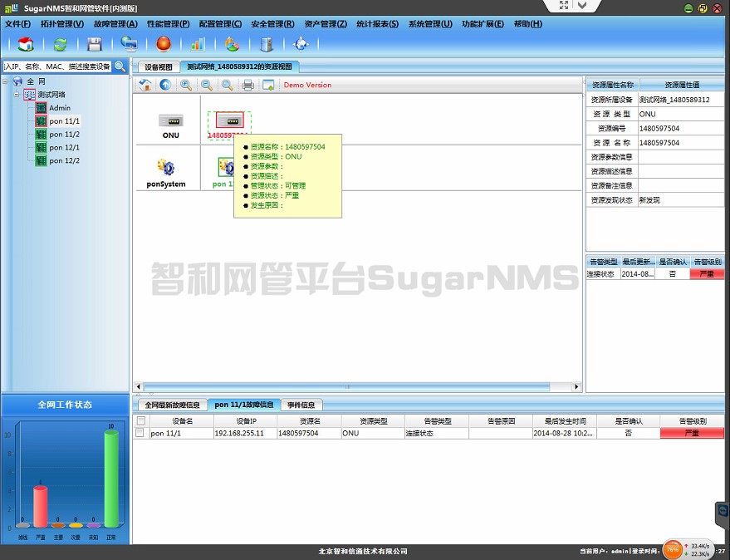Open the 配置管理(C) menu
Viewport: 730px width, 560px height.
click(x=220, y=24)
